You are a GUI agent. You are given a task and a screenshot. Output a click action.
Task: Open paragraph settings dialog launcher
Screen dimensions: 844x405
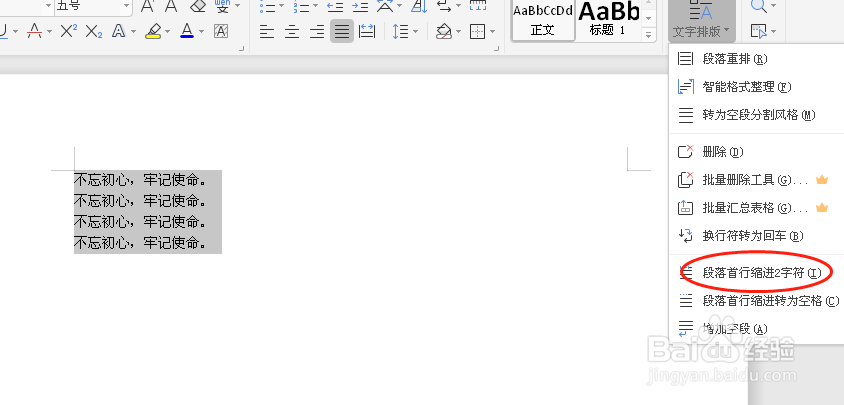(496, 49)
